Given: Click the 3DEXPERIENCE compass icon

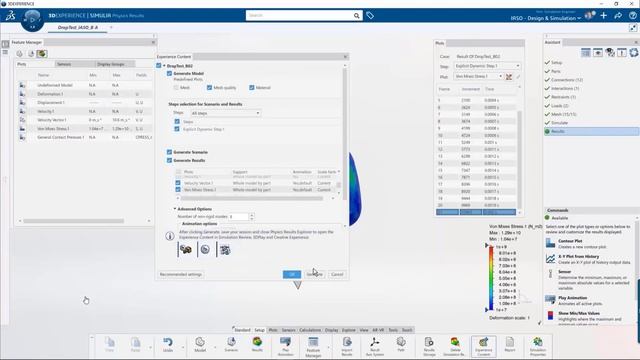Looking at the screenshot, I should pos(32,20).
